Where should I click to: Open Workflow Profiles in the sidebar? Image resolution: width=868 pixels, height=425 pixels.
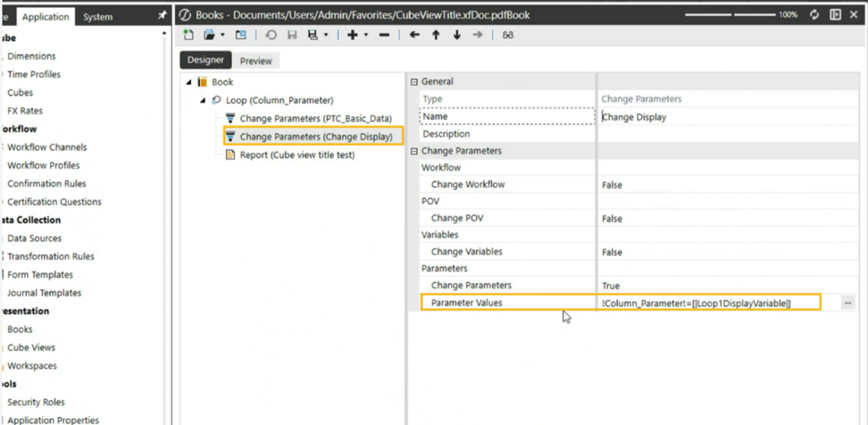pyautogui.click(x=43, y=166)
